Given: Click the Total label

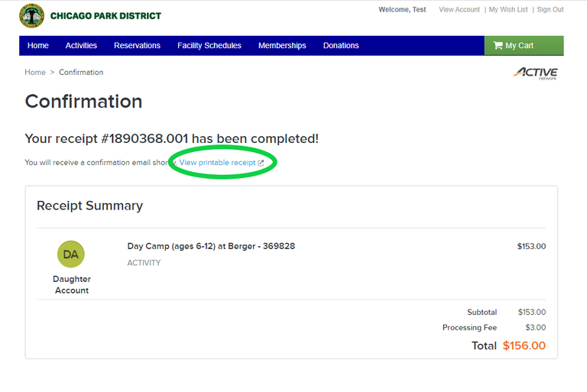Looking at the screenshot, I should [x=484, y=345].
